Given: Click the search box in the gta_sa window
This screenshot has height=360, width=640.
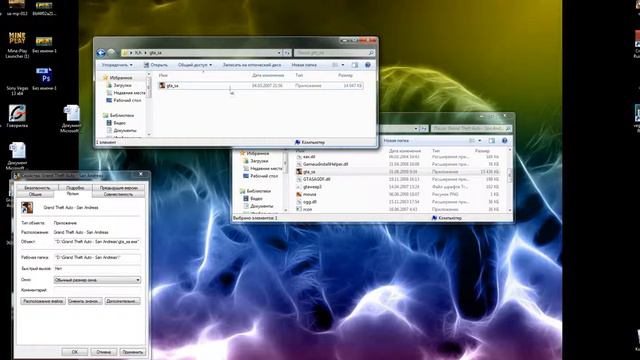Looking at the screenshot, I should click(334, 53).
